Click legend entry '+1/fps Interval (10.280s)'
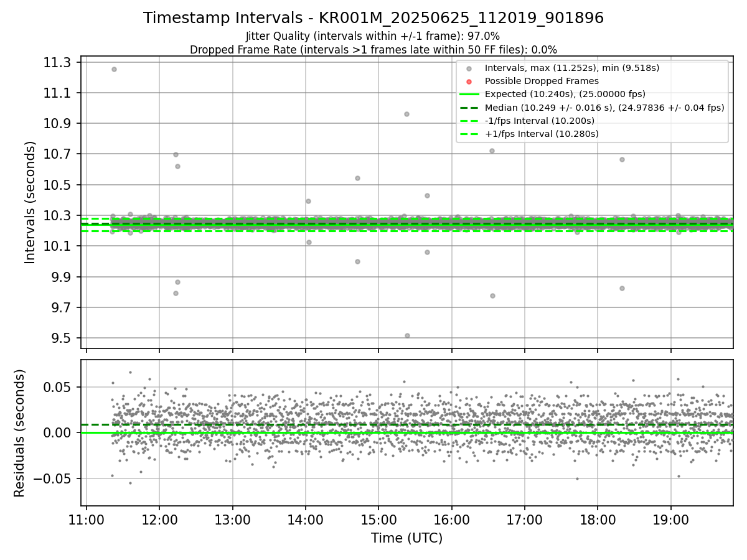 coord(542,133)
